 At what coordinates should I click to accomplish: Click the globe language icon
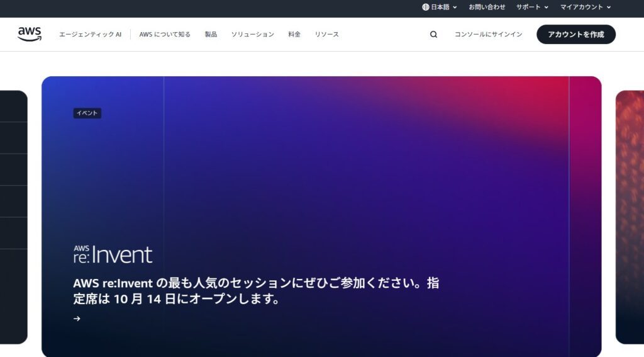[426, 7]
